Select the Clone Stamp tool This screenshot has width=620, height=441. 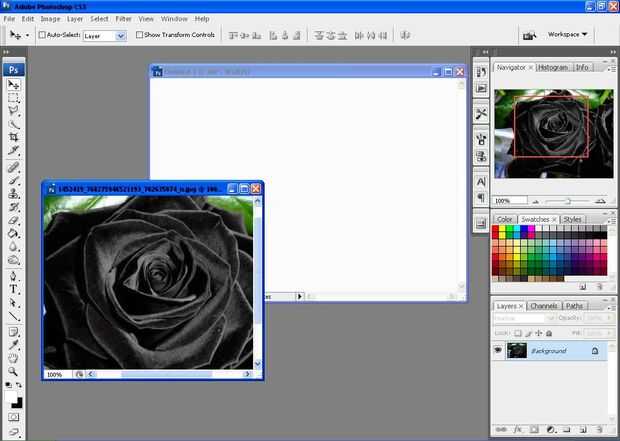pos(13,194)
